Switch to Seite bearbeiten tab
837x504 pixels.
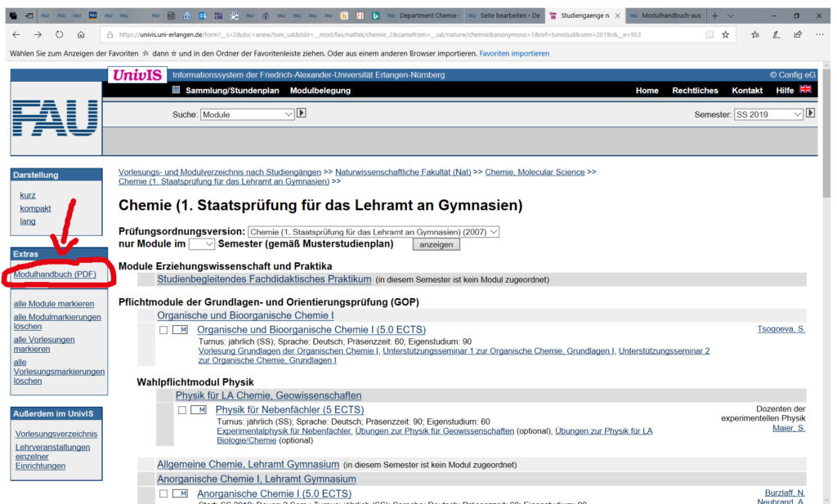pyautogui.click(x=505, y=16)
